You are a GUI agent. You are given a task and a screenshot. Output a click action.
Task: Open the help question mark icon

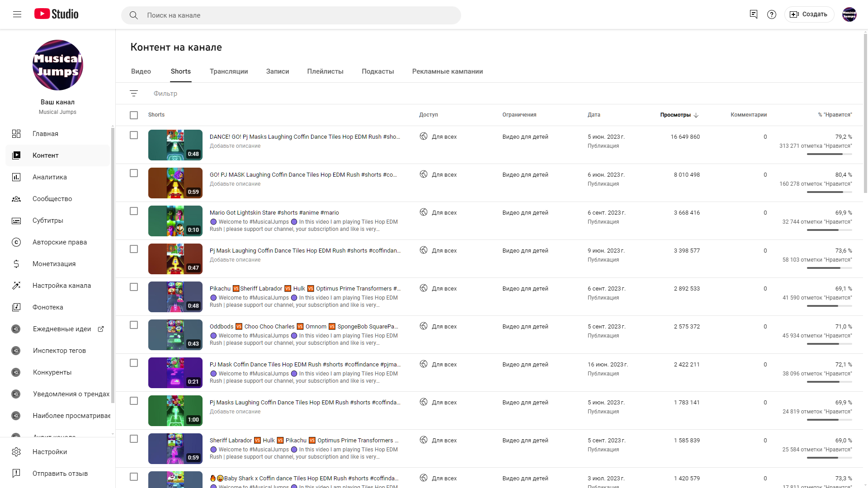pyautogui.click(x=772, y=14)
